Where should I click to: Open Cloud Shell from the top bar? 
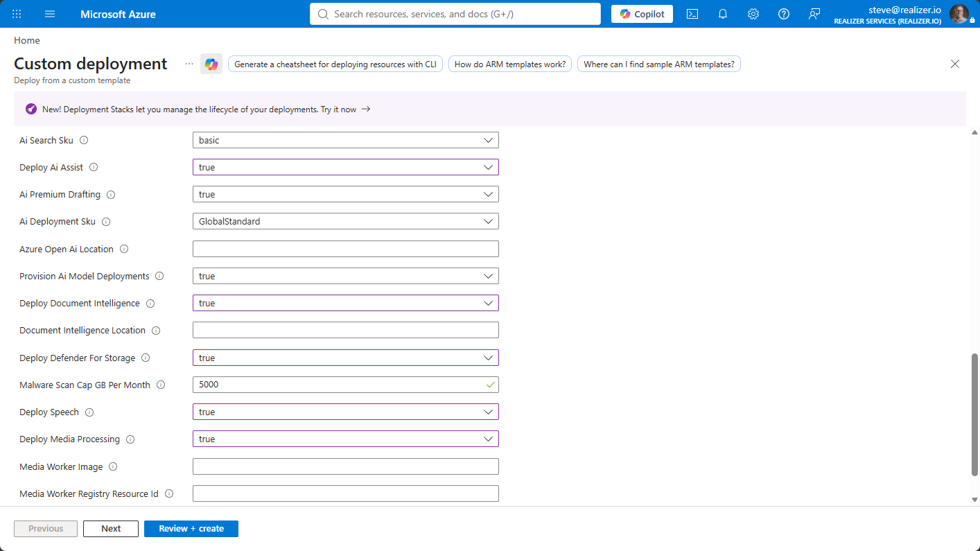(692, 14)
